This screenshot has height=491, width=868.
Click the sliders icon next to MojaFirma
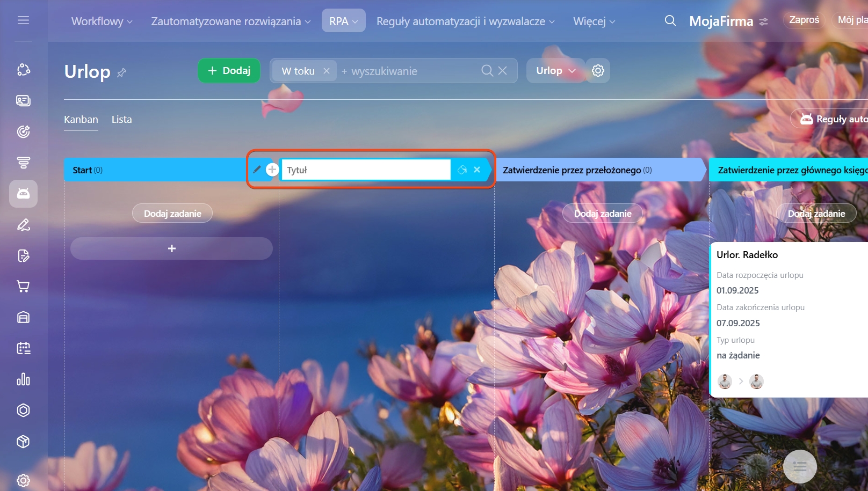pos(763,22)
